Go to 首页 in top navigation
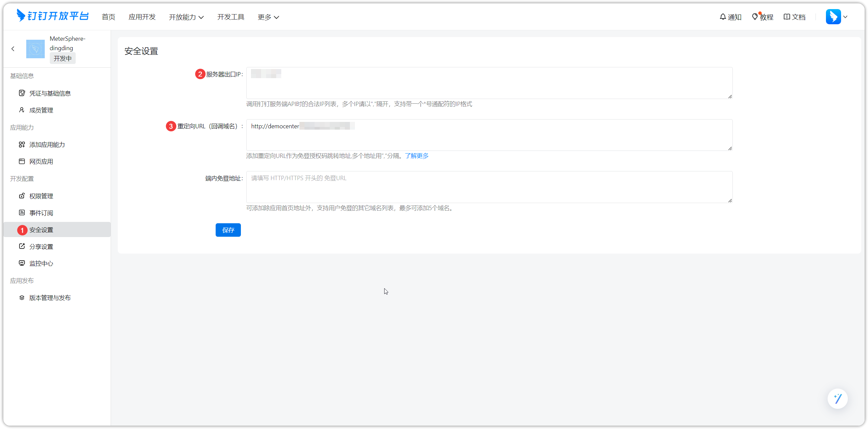 (108, 17)
